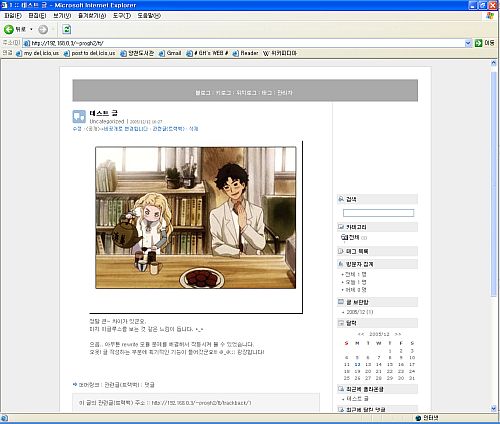Click the 삭제 delete link under post title

tap(194, 129)
